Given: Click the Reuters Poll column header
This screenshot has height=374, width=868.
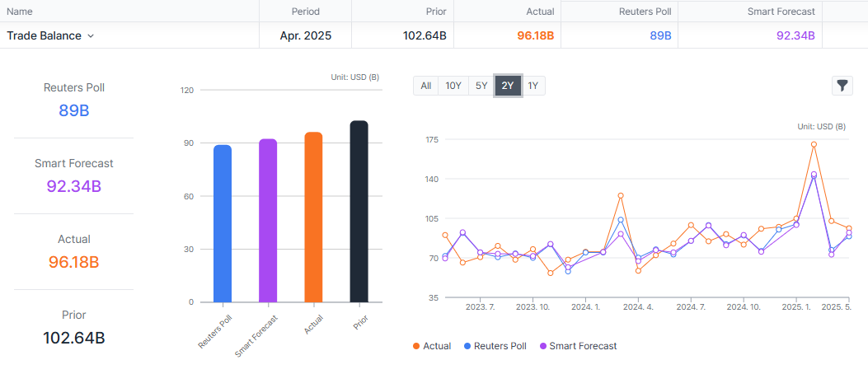Looking at the screenshot, I should 643,12.
